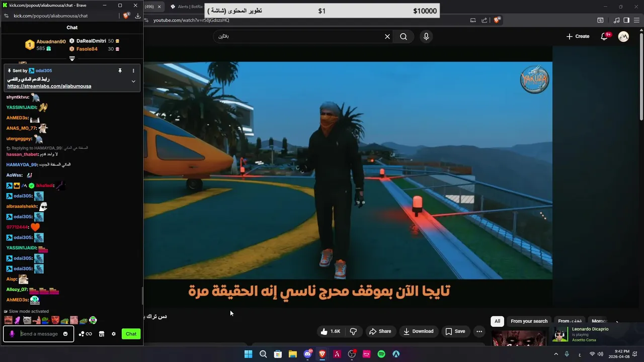Click the Download button under the video

(x=418, y=331)
